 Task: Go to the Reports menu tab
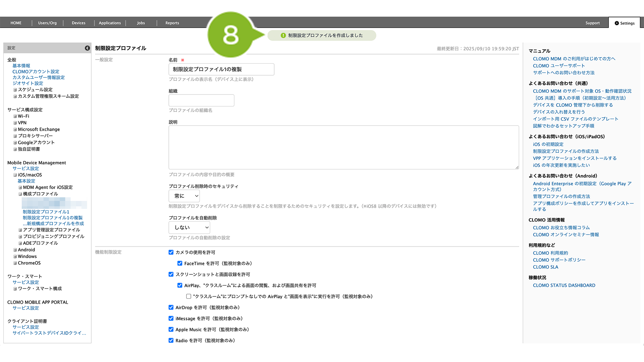pyautogui.click(x=172, y=23)
